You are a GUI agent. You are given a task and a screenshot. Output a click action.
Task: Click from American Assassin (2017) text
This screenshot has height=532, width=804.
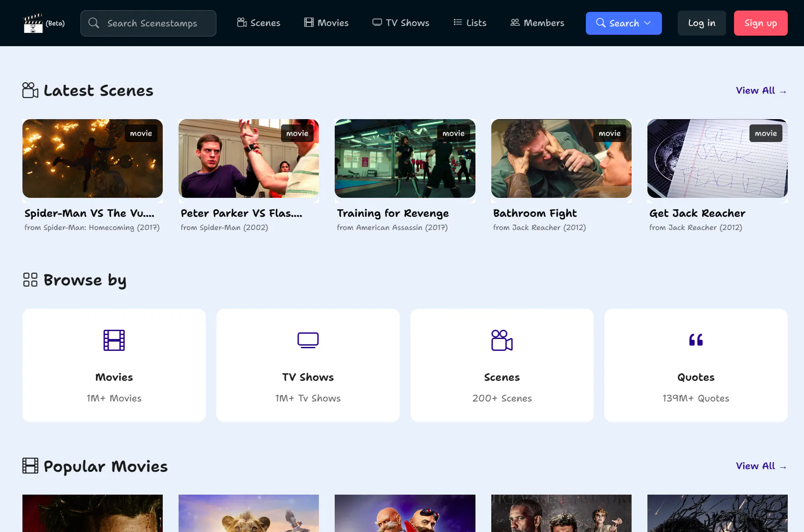click(392, 228)
